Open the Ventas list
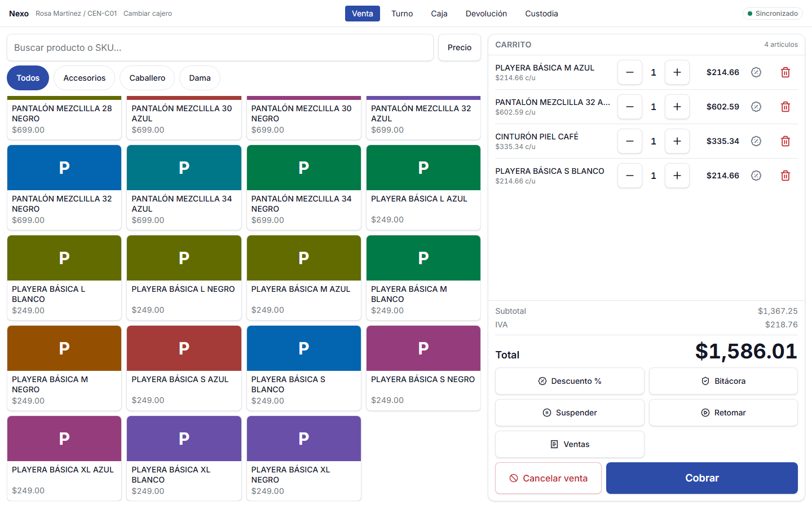This screenshot has height=508, width=812. click(x=570, y=444)
